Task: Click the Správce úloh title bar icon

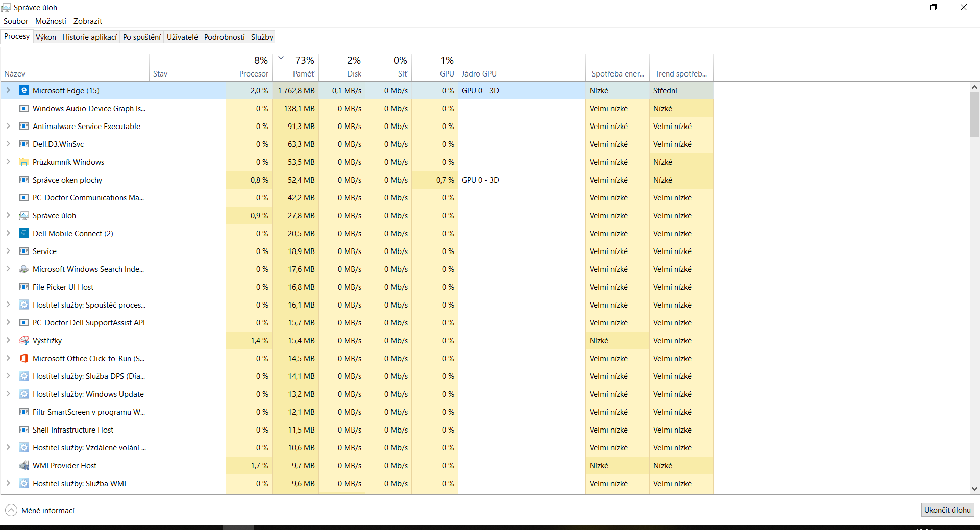Action: pyautogui.click(x=6, y=7)
